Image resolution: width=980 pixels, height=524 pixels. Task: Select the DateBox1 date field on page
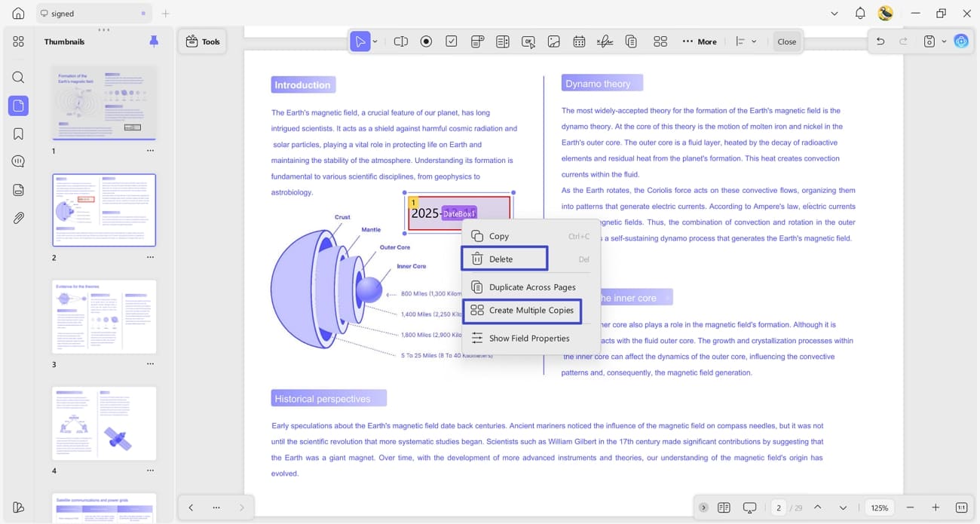pos(459,213)
